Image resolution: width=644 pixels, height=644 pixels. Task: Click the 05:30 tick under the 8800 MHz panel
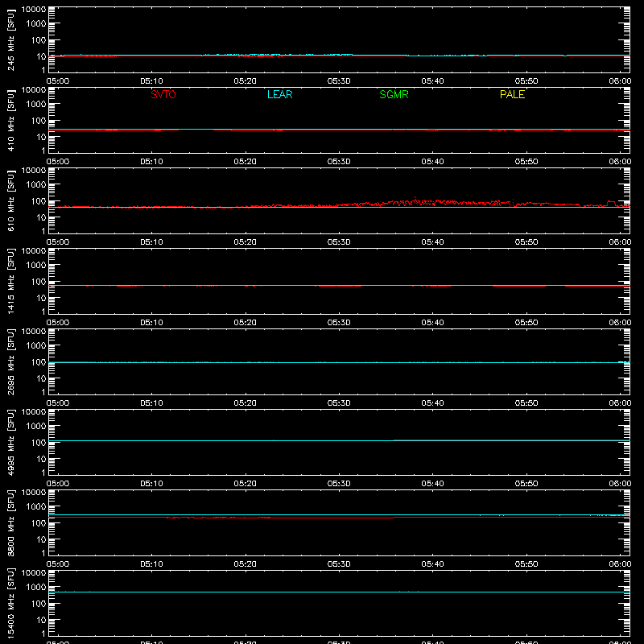pos(339,564)
